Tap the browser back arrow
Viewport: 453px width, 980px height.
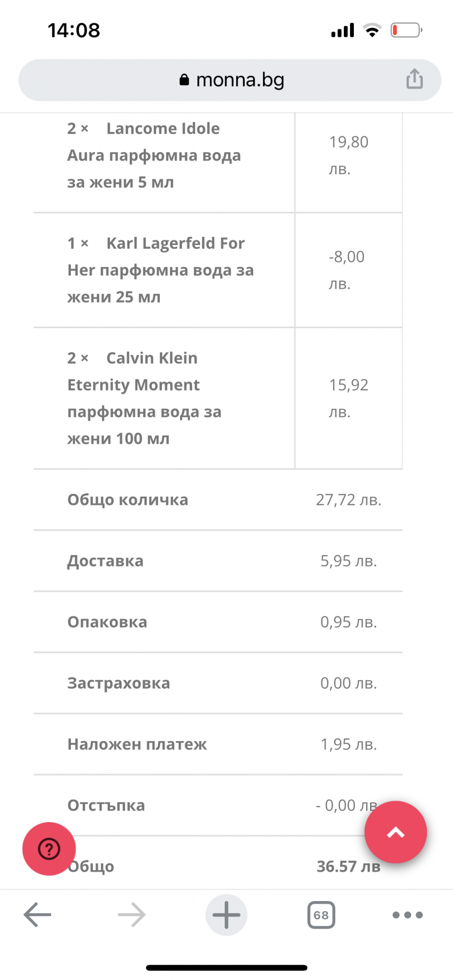37,914
